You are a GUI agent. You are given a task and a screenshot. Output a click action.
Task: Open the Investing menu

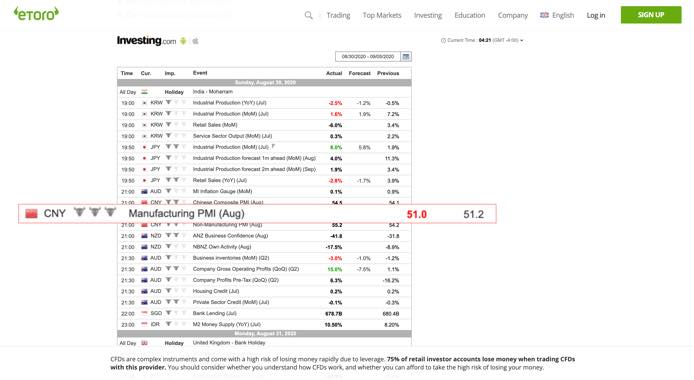[428, 15]
